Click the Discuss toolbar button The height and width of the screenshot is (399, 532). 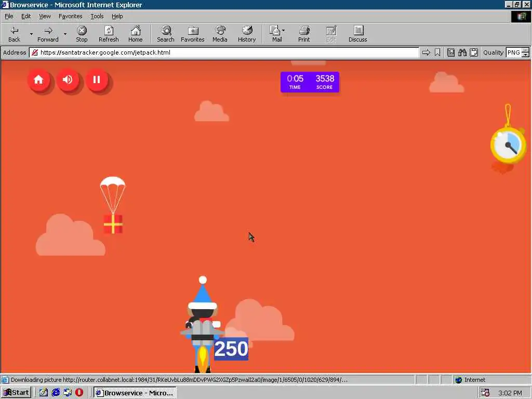[357, 34]
